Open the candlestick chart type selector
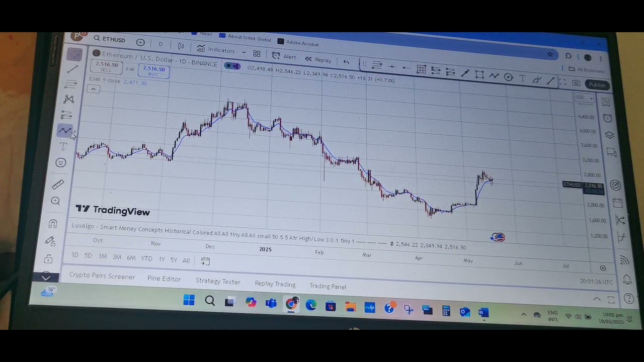 click(181, 46)
